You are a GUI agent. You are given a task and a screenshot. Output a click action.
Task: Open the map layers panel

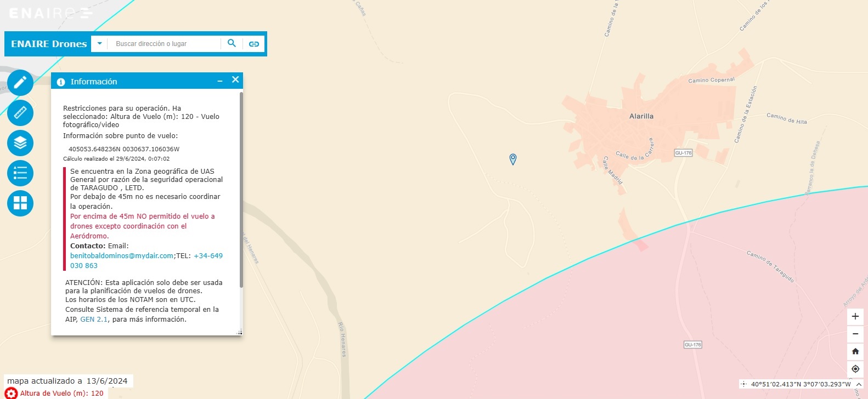[20, 143]
